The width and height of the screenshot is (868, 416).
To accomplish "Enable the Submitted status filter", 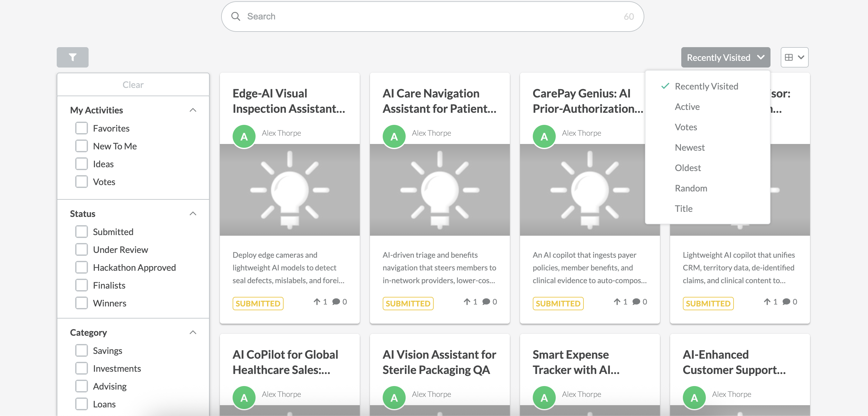I will click(82, 231).
